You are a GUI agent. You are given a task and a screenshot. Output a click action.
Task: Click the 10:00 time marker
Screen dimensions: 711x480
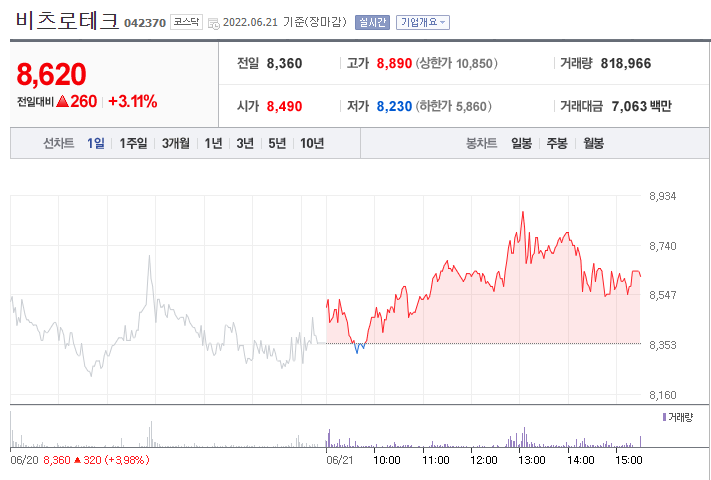click(386, 460)
